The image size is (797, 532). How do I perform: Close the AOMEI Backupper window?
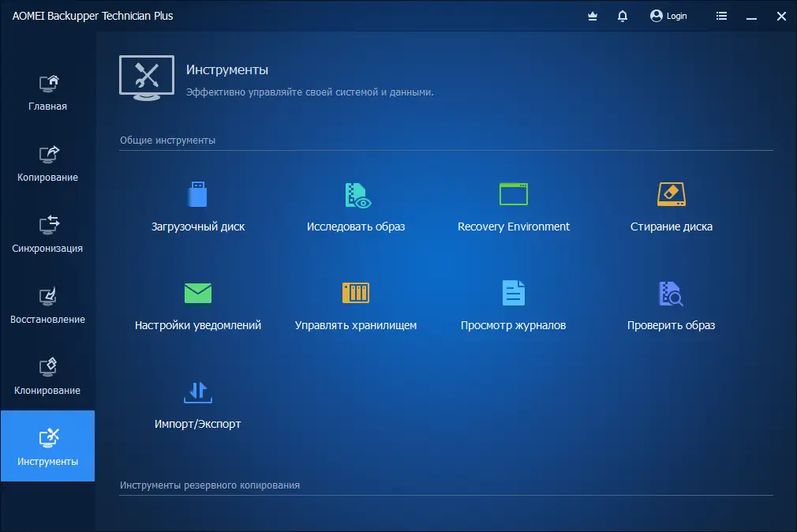782,17
